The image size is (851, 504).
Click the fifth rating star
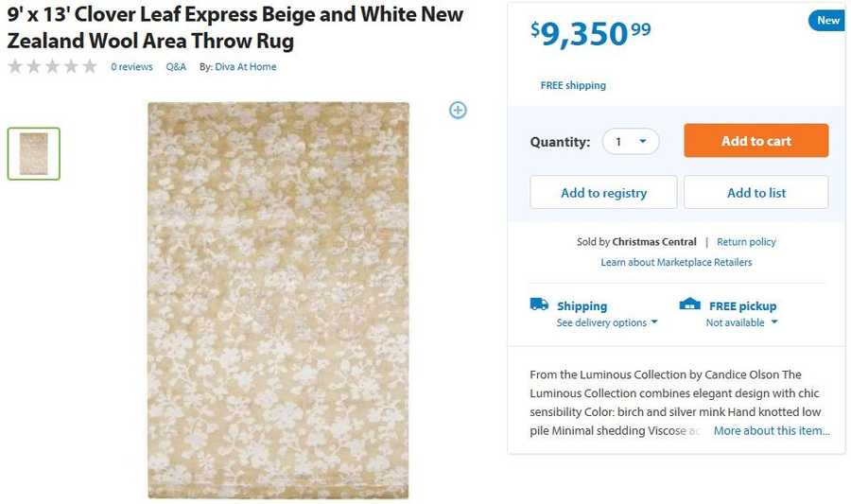point(90,66)
